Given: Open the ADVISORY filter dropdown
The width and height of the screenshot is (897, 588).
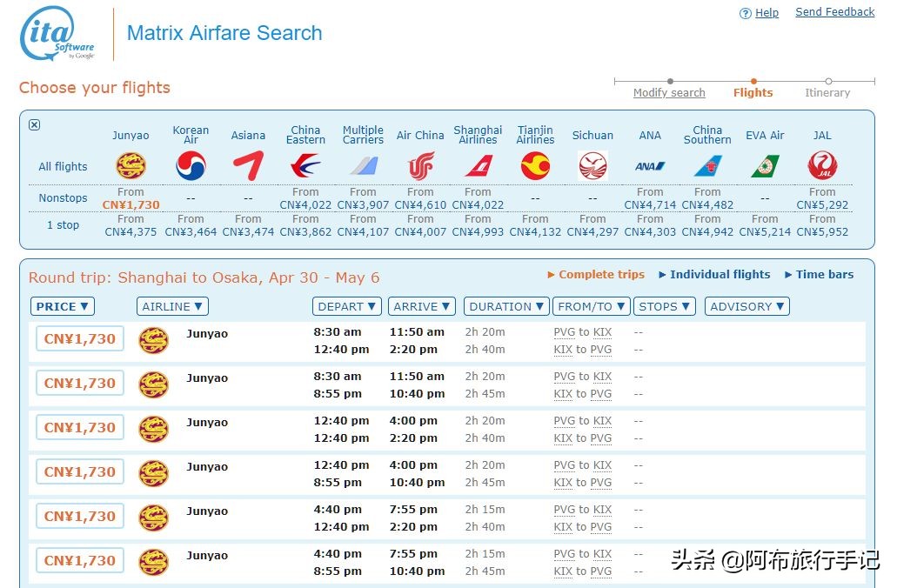Looking at the screenshot, I should tap(747, 306).
